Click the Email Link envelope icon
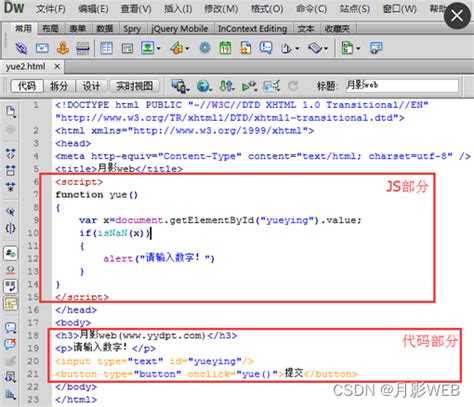474x407 pixels. pos(42,48)
